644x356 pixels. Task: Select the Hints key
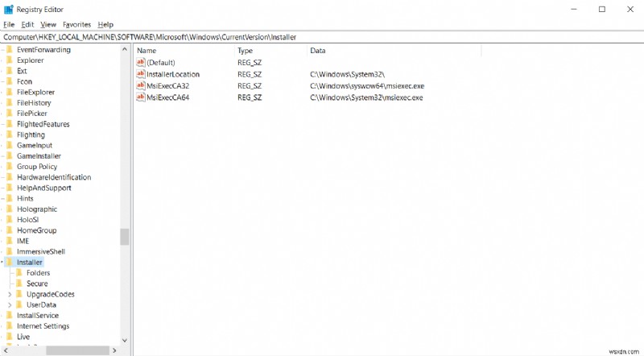(x=25, y=199)
